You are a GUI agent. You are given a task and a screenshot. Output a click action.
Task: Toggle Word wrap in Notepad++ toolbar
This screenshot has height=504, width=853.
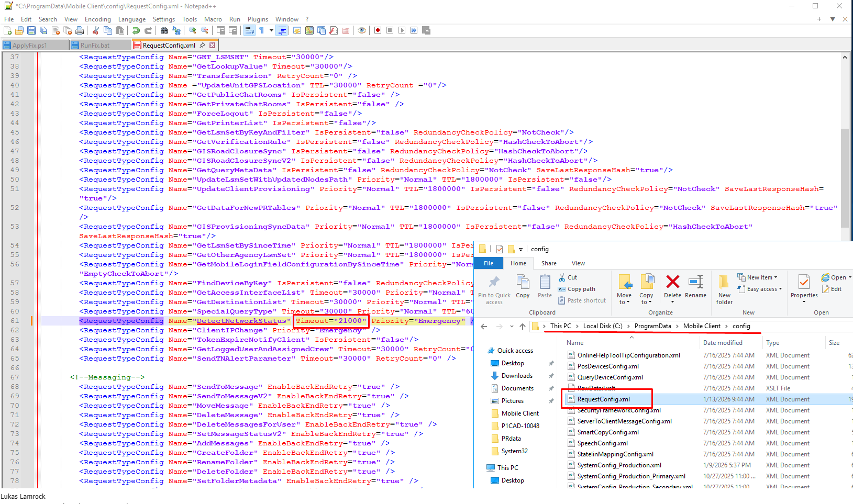249,30
